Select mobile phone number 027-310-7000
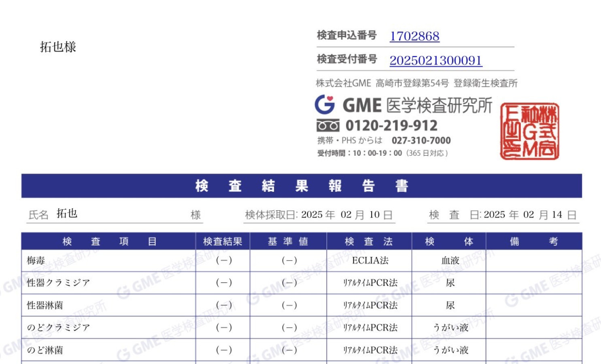The width and height of the screenshot is (601, 364). (421, 140)
